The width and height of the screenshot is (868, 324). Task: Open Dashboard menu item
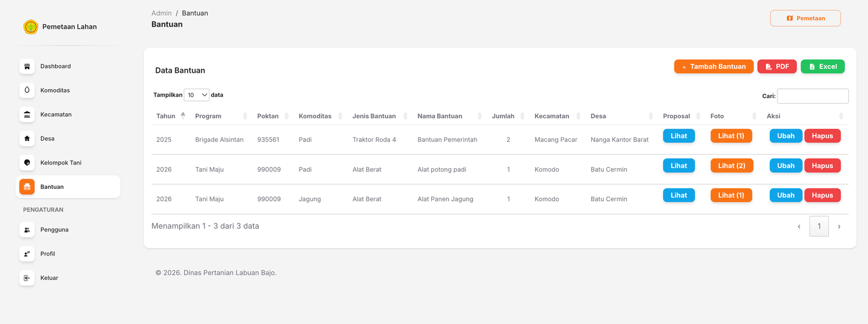(68, 66)
